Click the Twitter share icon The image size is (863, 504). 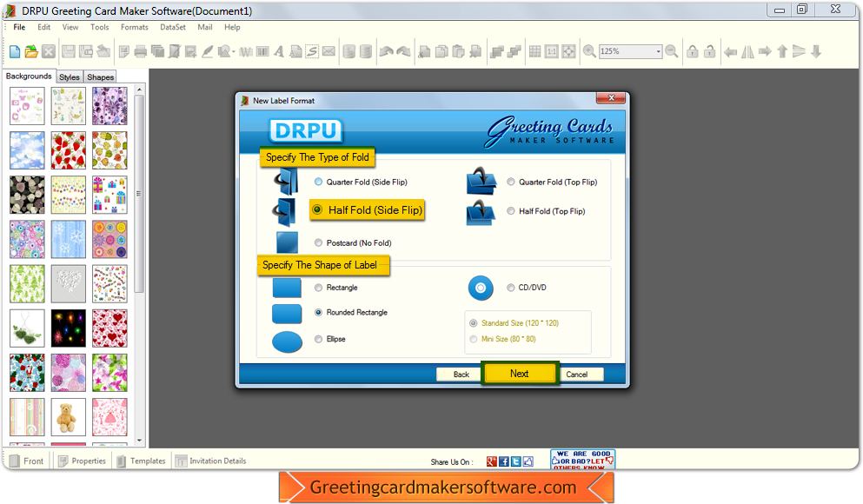pyautogui.click(x=515, y=461)
